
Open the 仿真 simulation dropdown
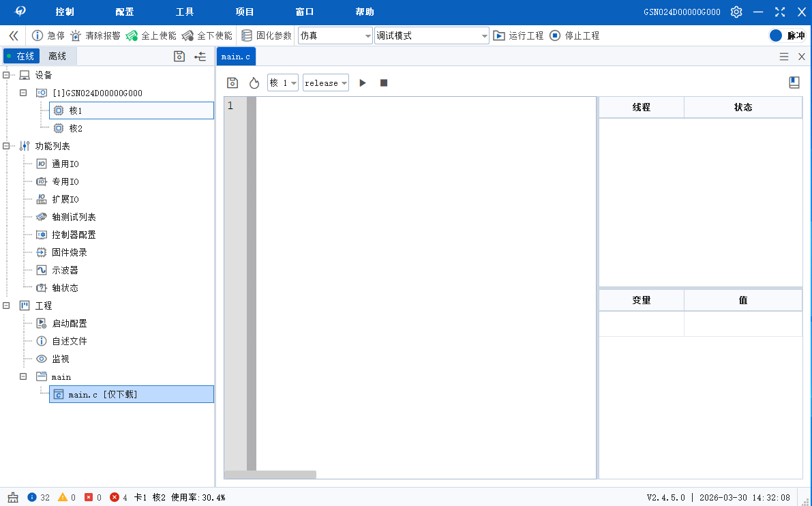[335, 35]
